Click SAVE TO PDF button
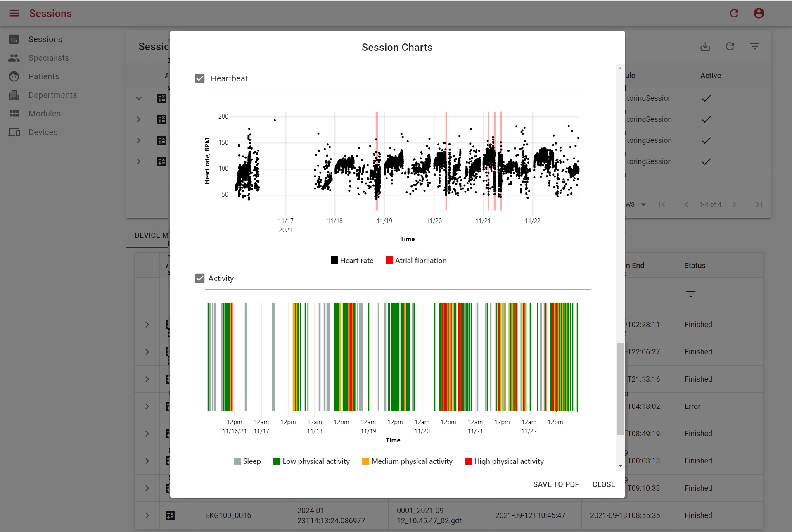 coord(556,484)
